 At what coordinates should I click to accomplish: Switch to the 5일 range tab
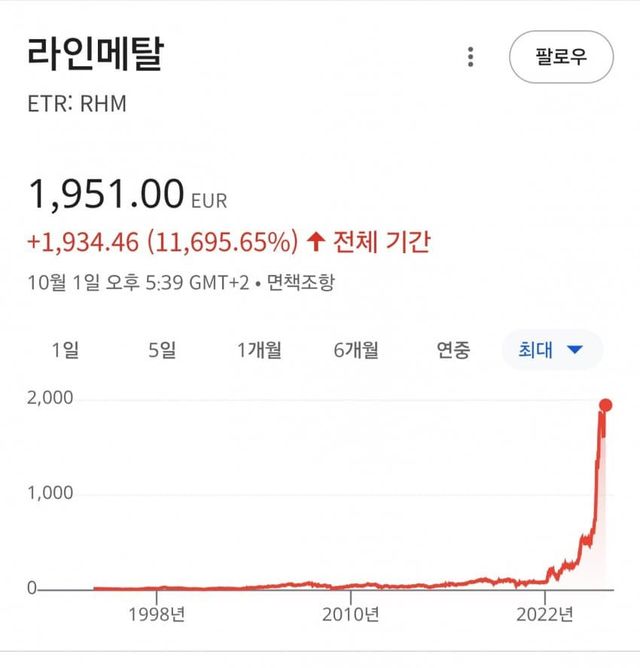(x=161, y=350)
